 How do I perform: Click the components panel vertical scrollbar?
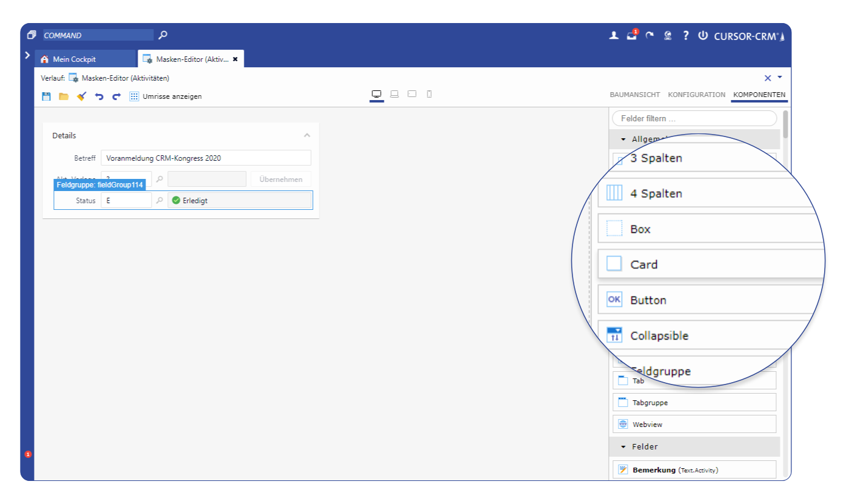click(786, 124)
